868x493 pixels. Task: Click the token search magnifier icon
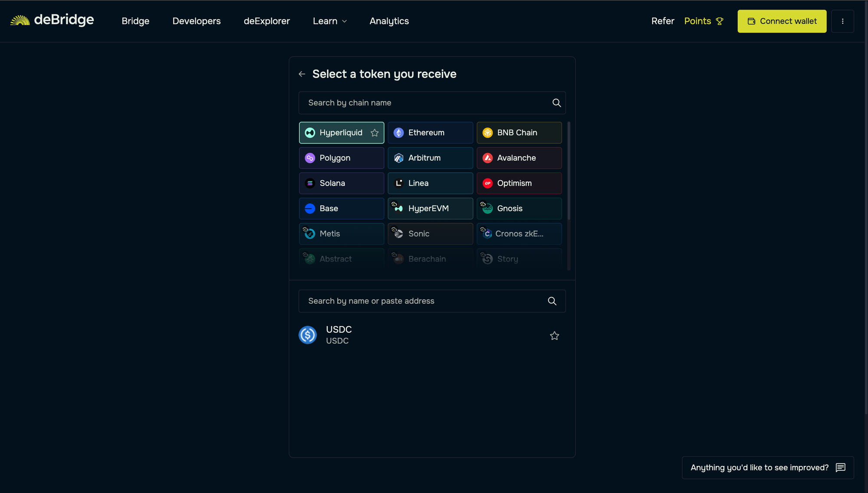pos(552,301)
